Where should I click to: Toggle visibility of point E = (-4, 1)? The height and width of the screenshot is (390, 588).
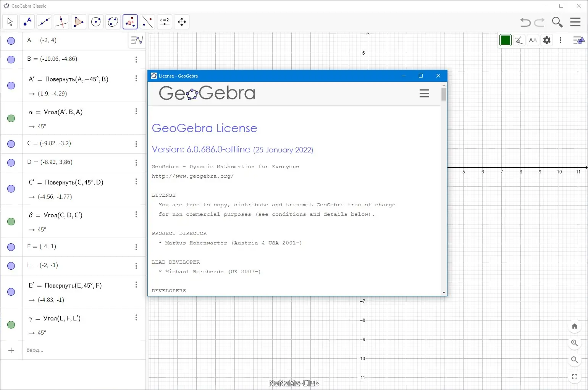11,247
